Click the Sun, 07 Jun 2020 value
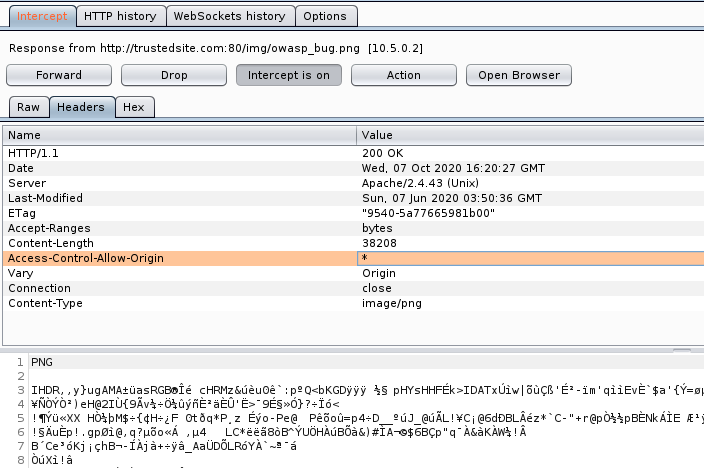Screen dimensions: 704x468 (x=530, y=198)
